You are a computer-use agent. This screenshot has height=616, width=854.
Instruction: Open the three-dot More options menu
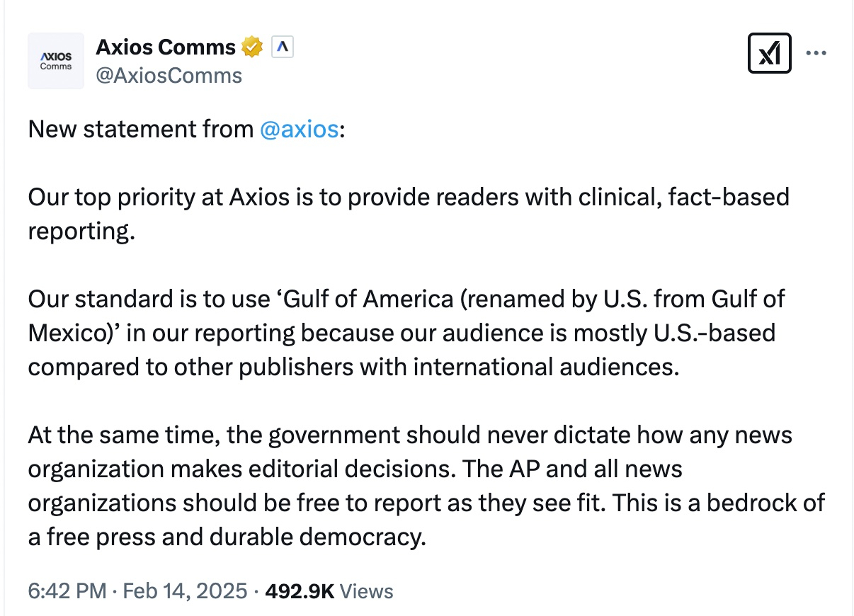[x=816, y=53]
